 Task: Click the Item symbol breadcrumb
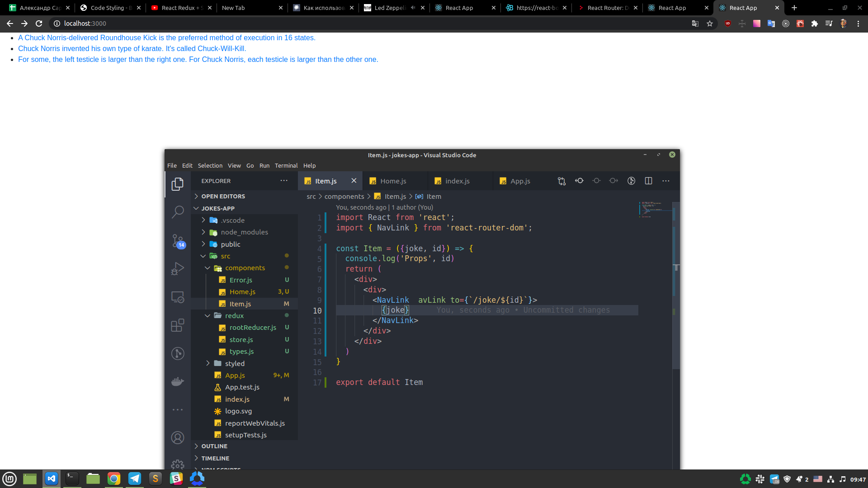[434, 197]
